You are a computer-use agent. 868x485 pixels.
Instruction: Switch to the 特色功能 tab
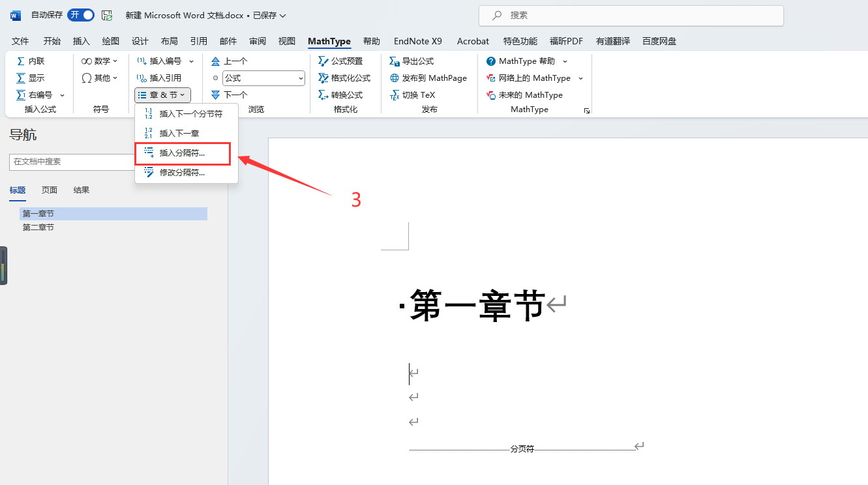click(520, 41)
